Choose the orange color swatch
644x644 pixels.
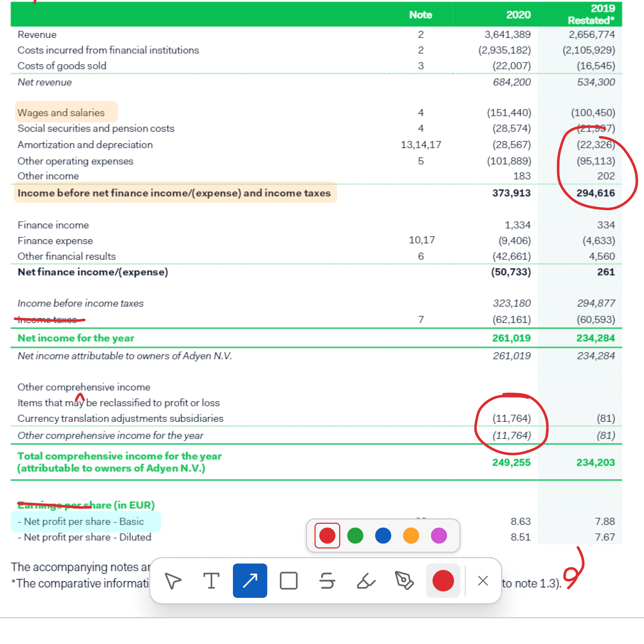click(x=411, y=536)
